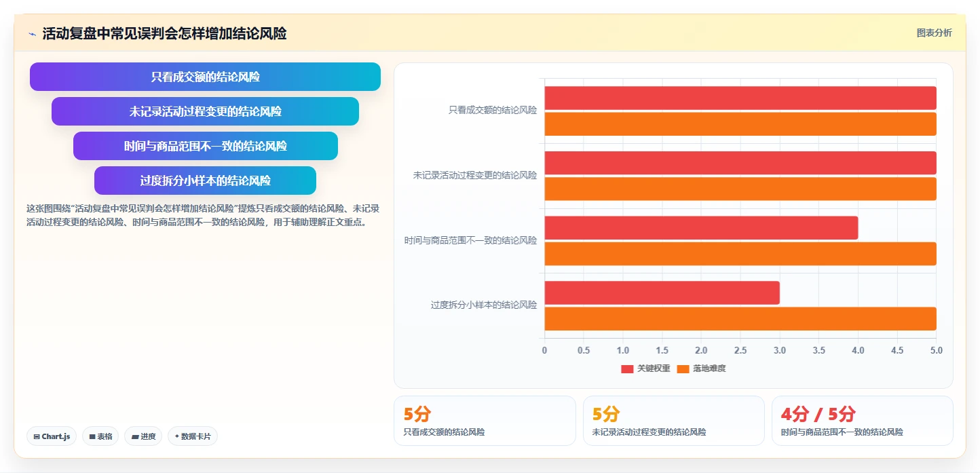Click the 5分 card for 只看成交额的结论风险
The height and width of the screenshot is (473, 980).
click(x=485, y=421)
